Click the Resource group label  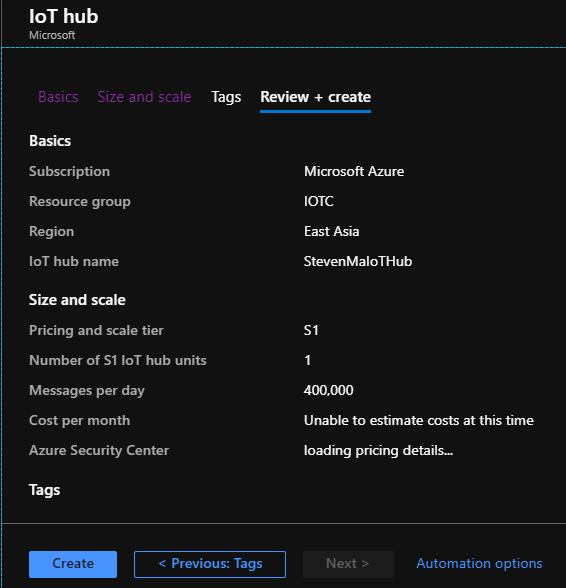tap(80, 201)
